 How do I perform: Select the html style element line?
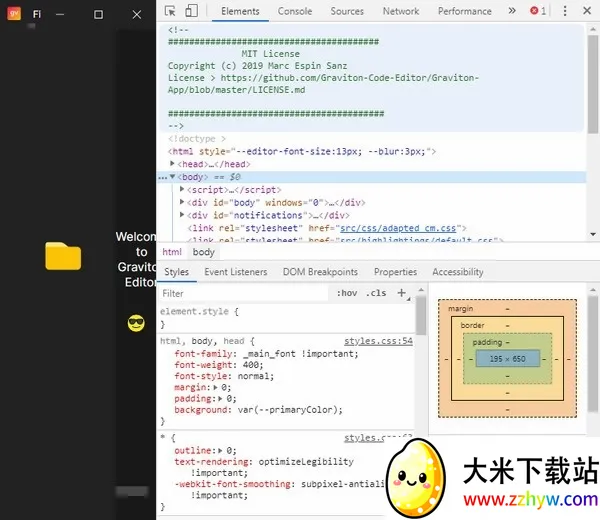click(302, 151)
